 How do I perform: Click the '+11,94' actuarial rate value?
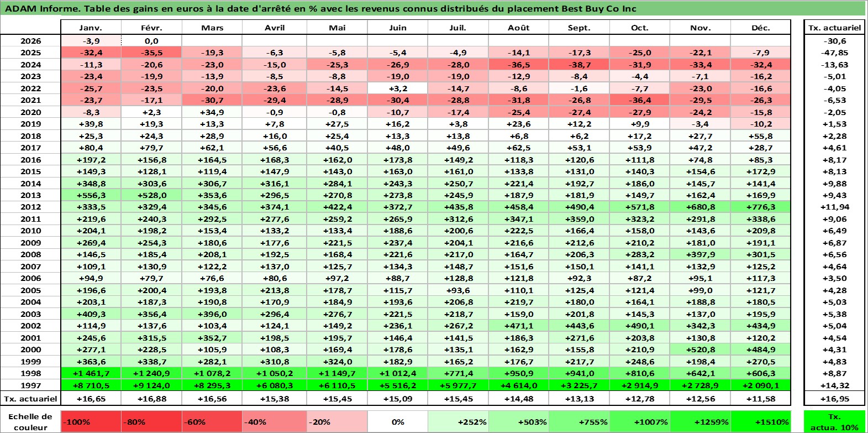pos(834,207)
